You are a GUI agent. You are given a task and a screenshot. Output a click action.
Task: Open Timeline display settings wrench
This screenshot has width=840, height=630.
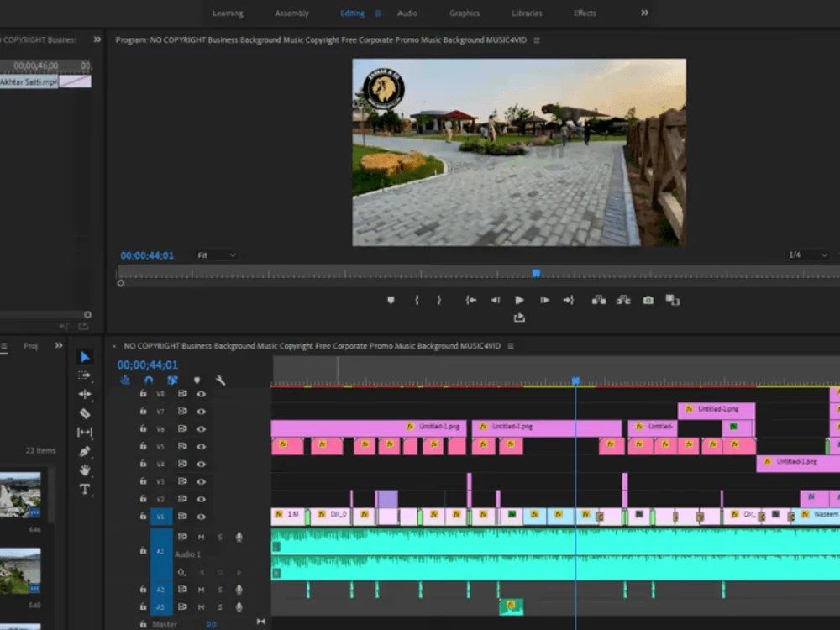220,380
